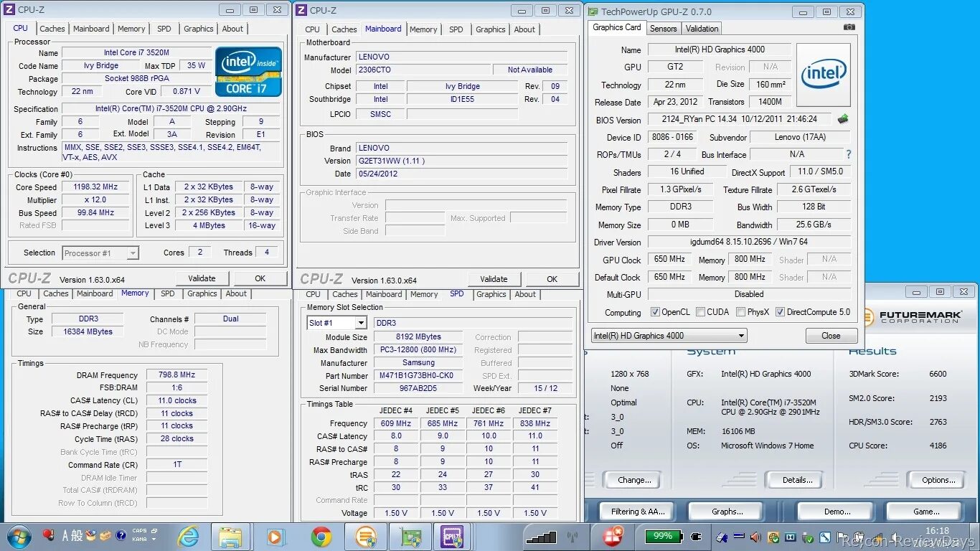980x551 pixels.
Task: Click the Bus Interface question mark icon
Action: (x=849, y=154)
